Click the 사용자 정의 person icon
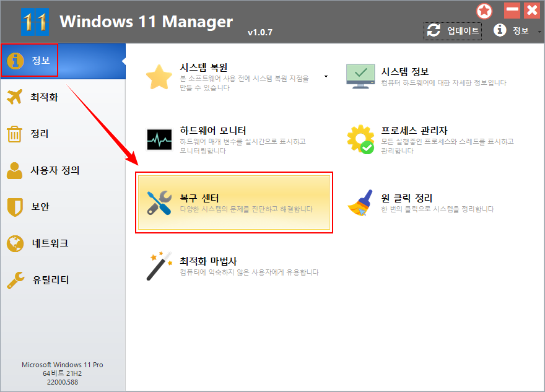The image size is (545, 392). [x=15, y=170]
